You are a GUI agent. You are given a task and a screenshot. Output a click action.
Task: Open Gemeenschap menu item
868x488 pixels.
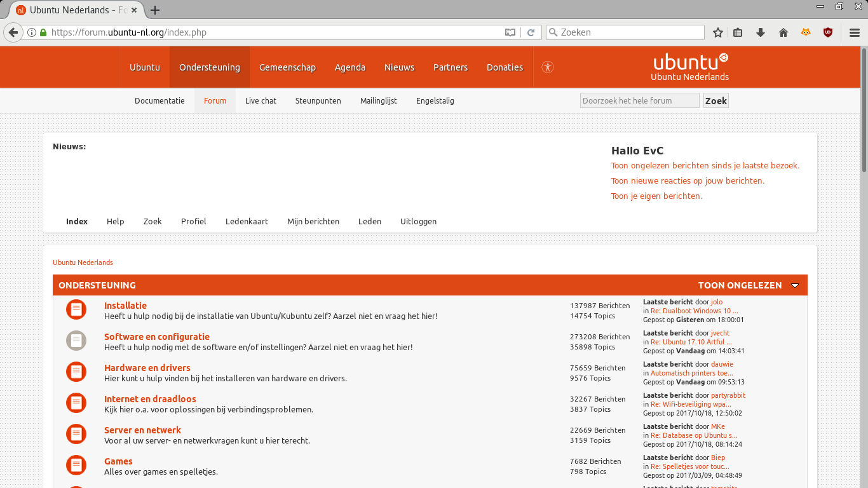(x=287, y=67)
